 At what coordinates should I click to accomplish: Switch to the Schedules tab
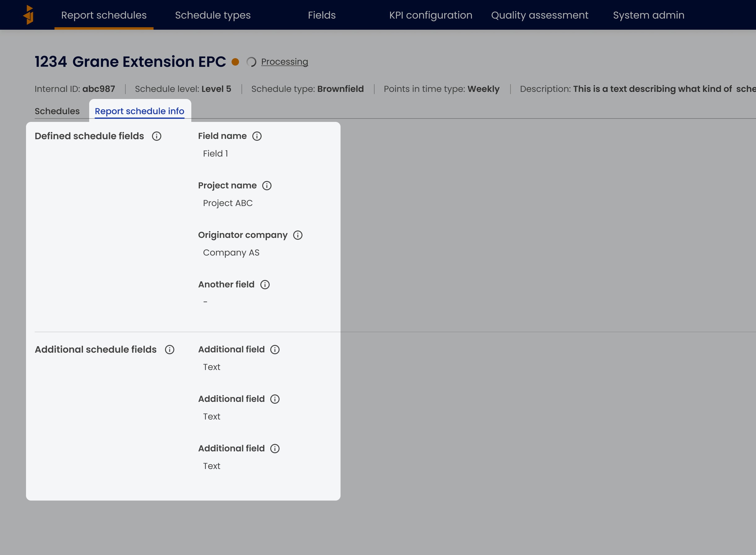(x=57, y=111)
